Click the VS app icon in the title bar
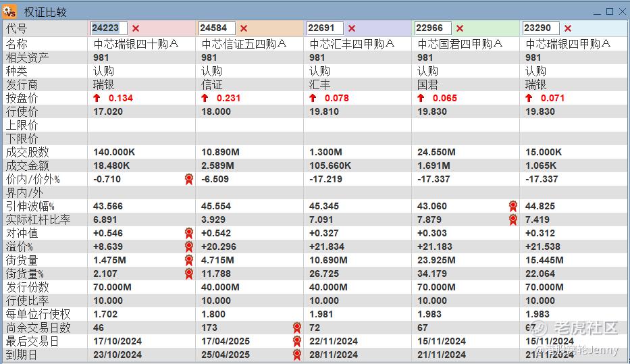This screenshot has width=630, height=364. click(9, 11)
